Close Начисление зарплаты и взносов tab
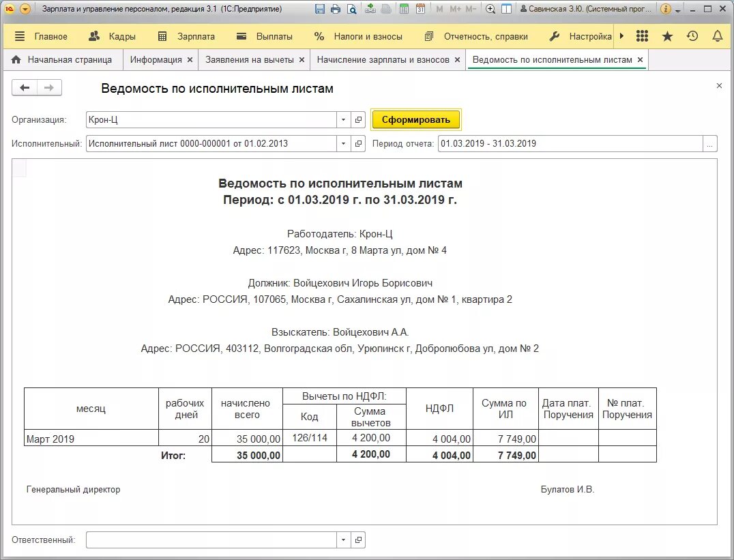 tap(457, 60)
